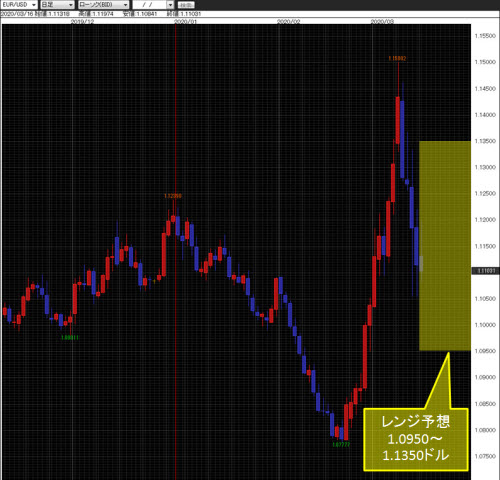Screen dimensions: 500x480
Task: Click the 1.07777 low price label
Action: coord(341,444)
